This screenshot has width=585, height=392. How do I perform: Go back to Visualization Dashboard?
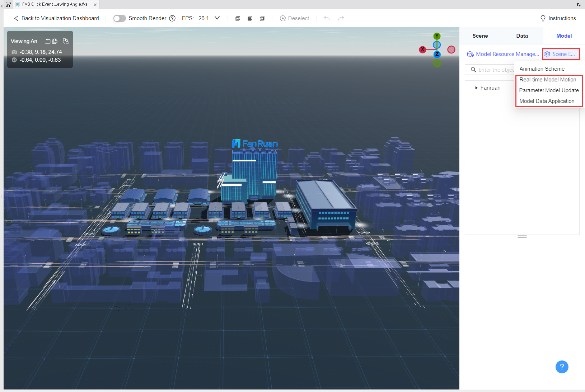[x=56, y=18]
